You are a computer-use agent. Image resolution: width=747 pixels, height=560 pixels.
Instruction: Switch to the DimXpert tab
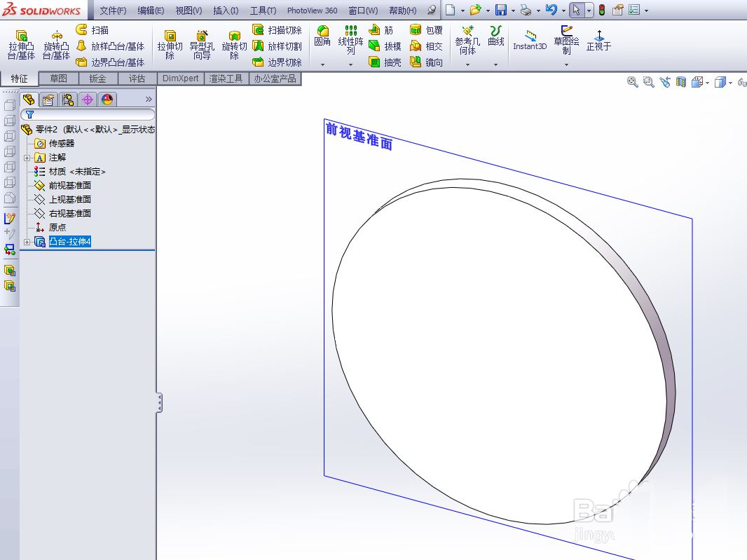(181, 78)
